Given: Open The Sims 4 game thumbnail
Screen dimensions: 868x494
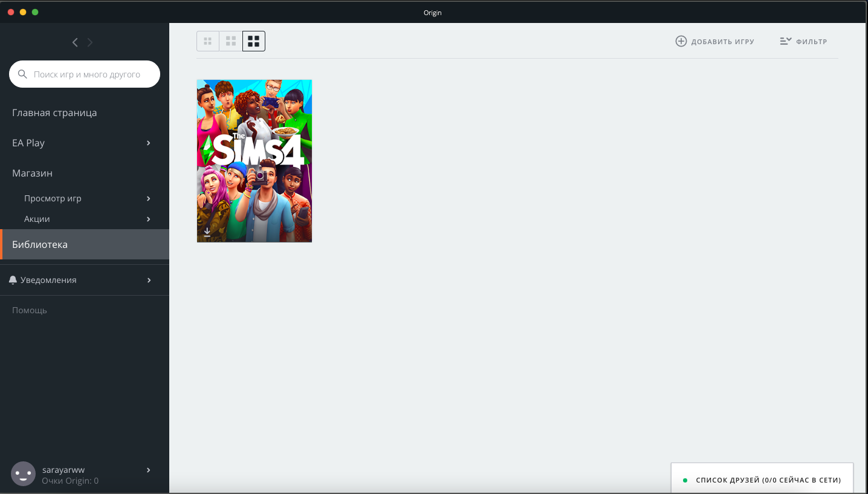Looking at the screenshot, I should (x=254, y=160).
